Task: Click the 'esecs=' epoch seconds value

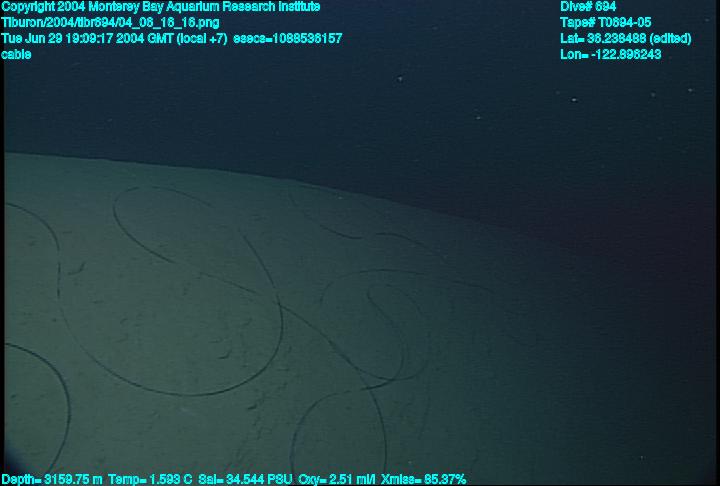Action: 288,39
